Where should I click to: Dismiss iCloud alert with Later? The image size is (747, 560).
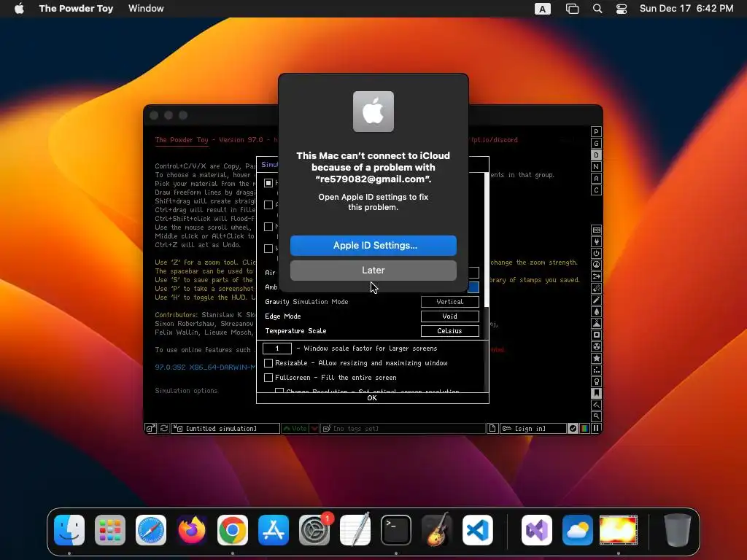(x=373, y=271)
